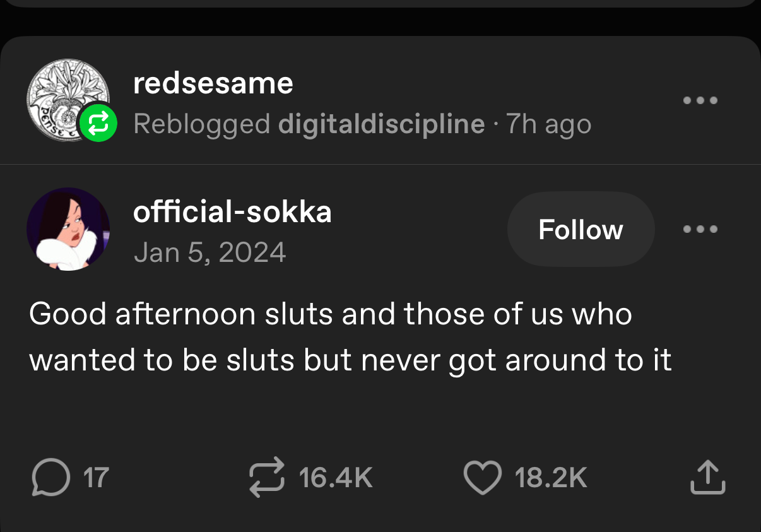
Task: Reblog the post using the arrows icon
Action: pyautogui.click(x=267, y=477)
